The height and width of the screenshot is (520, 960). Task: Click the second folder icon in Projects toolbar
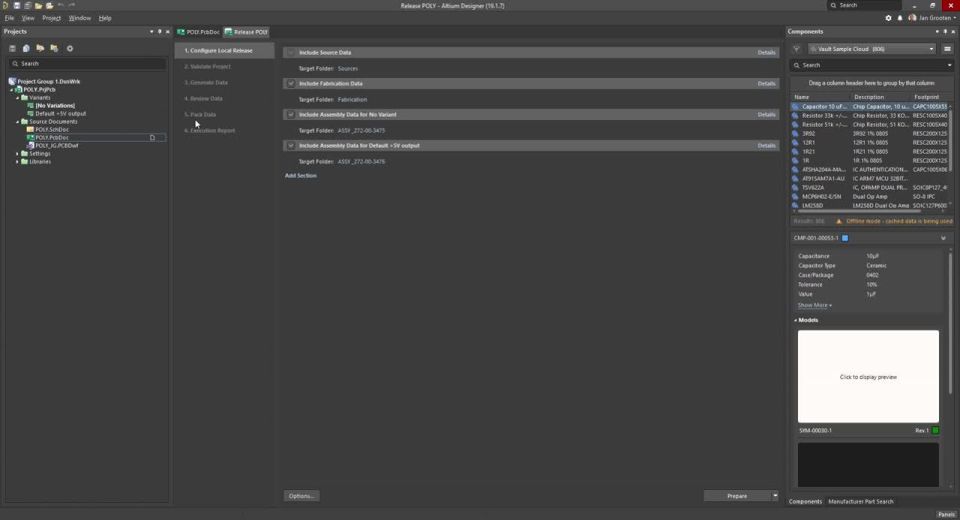click(x=54, y=48)
